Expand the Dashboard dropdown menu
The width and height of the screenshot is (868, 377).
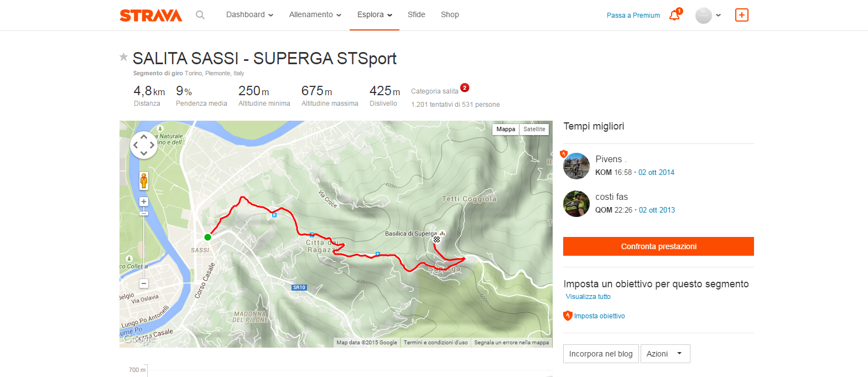250,15
